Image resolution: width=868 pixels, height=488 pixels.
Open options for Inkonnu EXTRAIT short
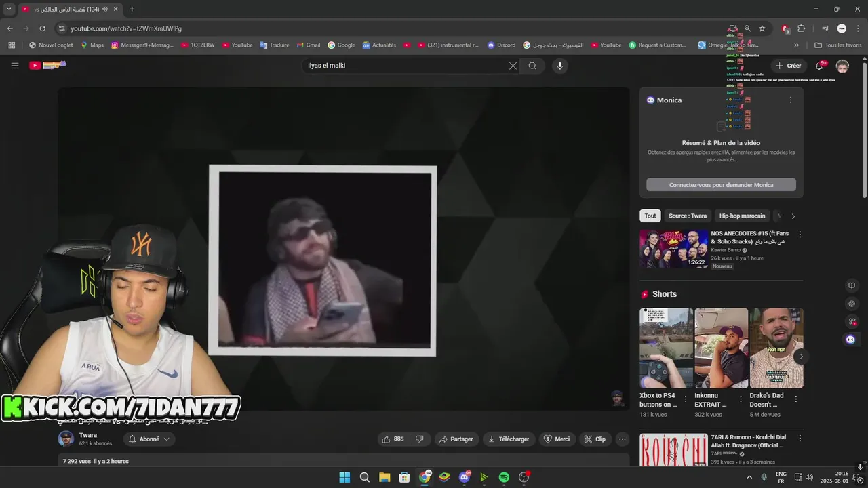pyautogui.click(x=741, y=399)
